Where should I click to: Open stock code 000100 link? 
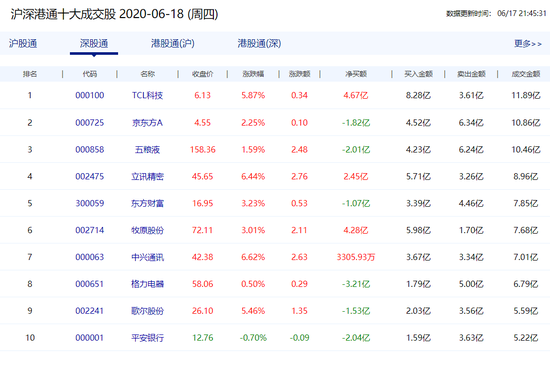pyautogui.click(x=90, y=95)
